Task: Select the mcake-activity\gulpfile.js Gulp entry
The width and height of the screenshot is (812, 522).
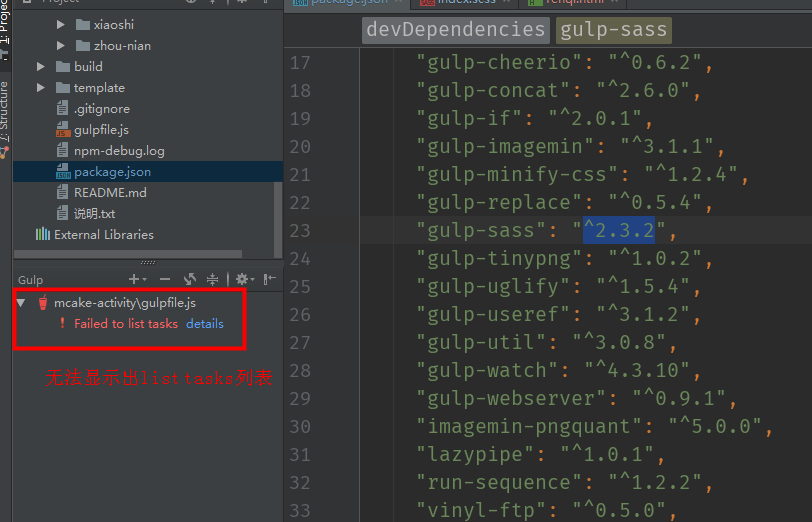Action: coord(125,302)
